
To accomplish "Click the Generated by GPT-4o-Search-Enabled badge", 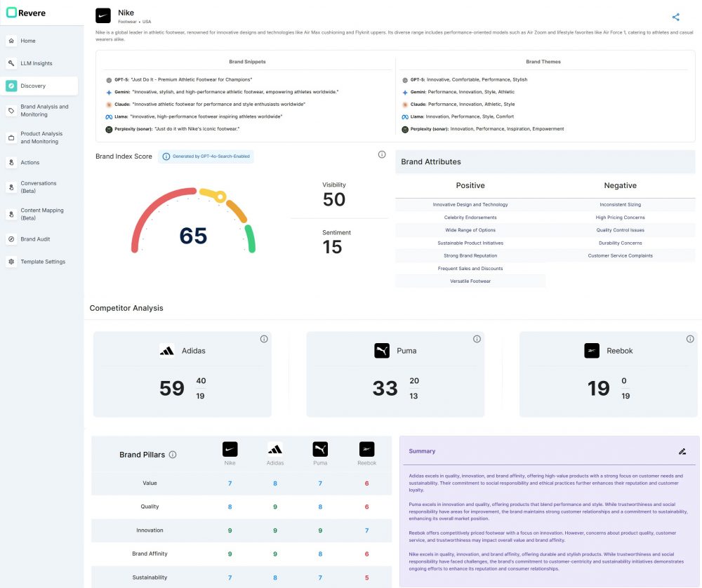I will point(206,156).
